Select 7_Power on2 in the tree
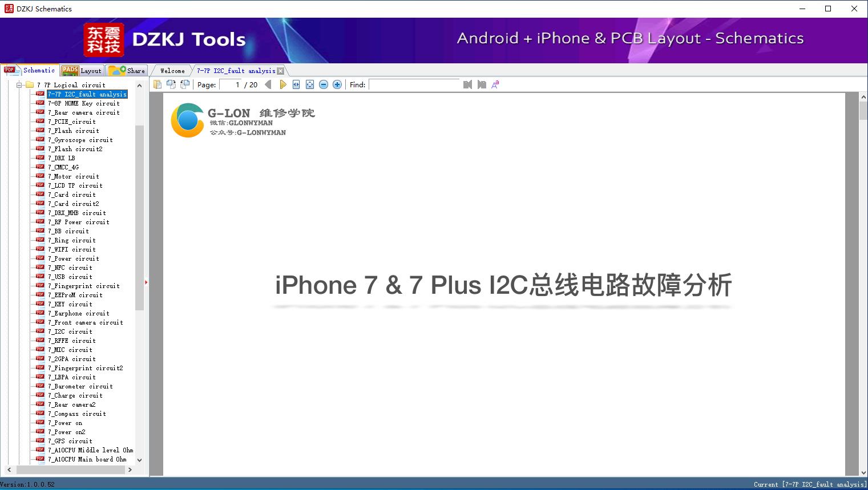The image size is (868, 490). coord(67,432)
